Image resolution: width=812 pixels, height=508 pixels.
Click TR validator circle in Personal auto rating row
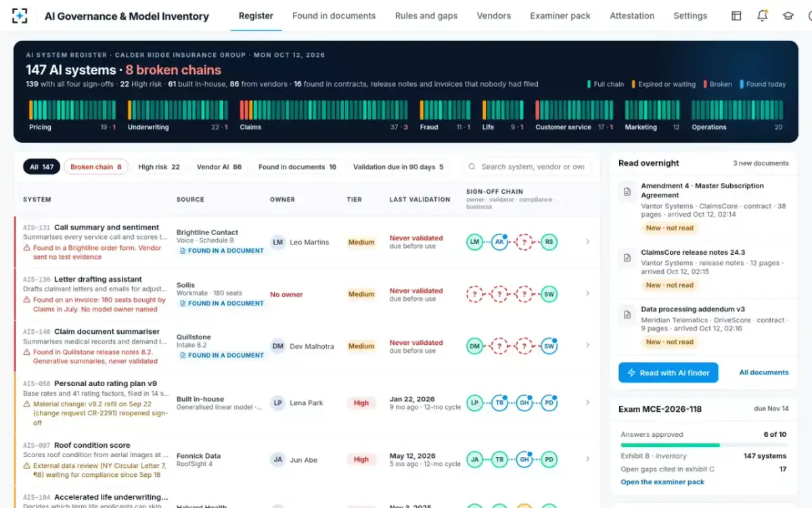499,403
